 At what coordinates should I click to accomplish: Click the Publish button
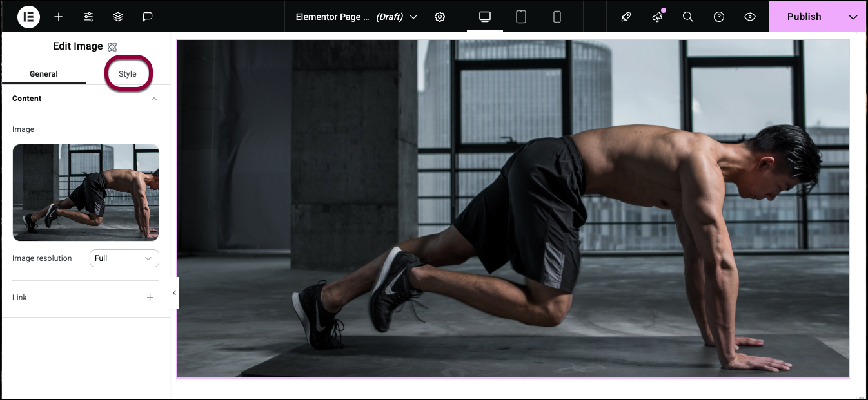tap(804, 17)
